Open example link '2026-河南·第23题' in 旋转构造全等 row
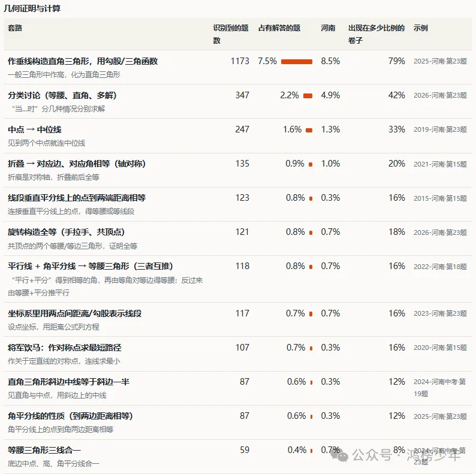Image resolution: width=476 pixels, height=474 pixels. tap(440, 233)
